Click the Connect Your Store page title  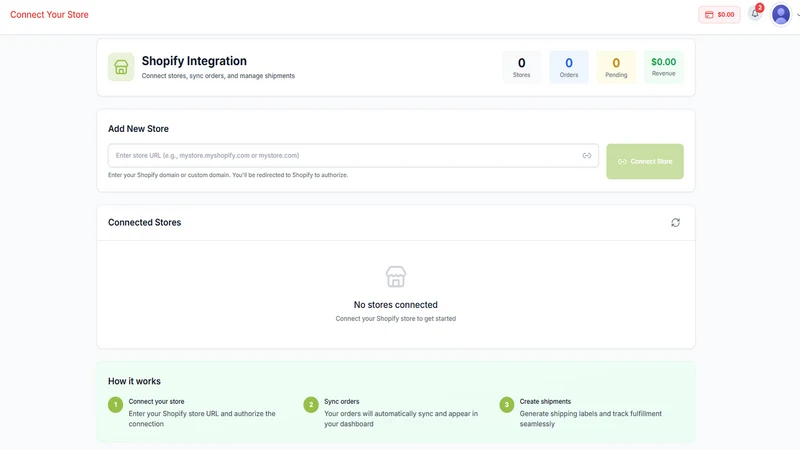pyautogui.click(x=49, y=15)
